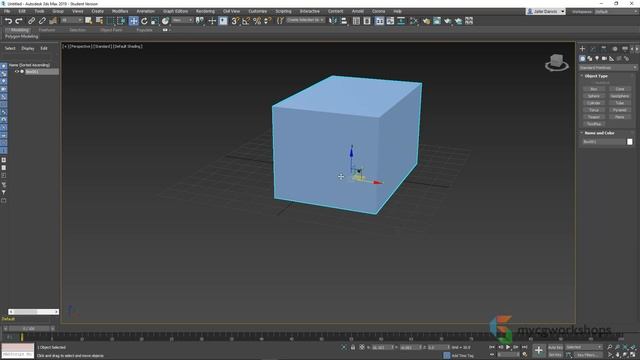Switch to the Motion command panel tab
The width and height of the screenshot is (640, 360).
click(614, 49)
